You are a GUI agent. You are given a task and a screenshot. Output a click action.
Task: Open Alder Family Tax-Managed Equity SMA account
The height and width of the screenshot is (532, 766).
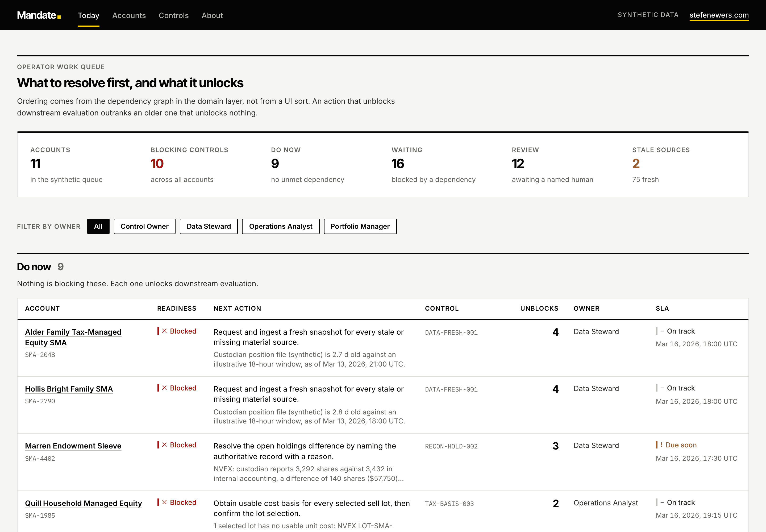[73, 337]
